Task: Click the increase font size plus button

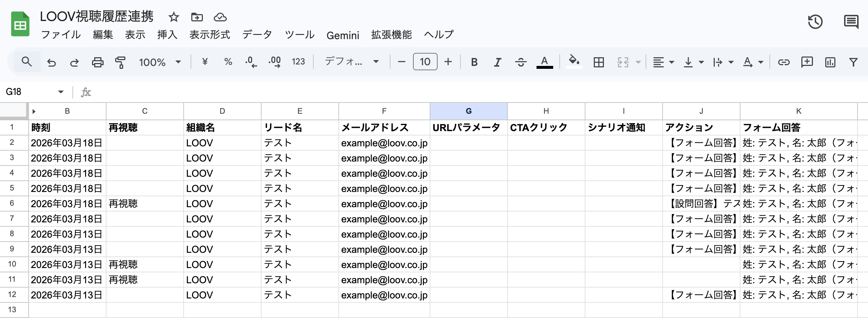Action: [448, 62]
